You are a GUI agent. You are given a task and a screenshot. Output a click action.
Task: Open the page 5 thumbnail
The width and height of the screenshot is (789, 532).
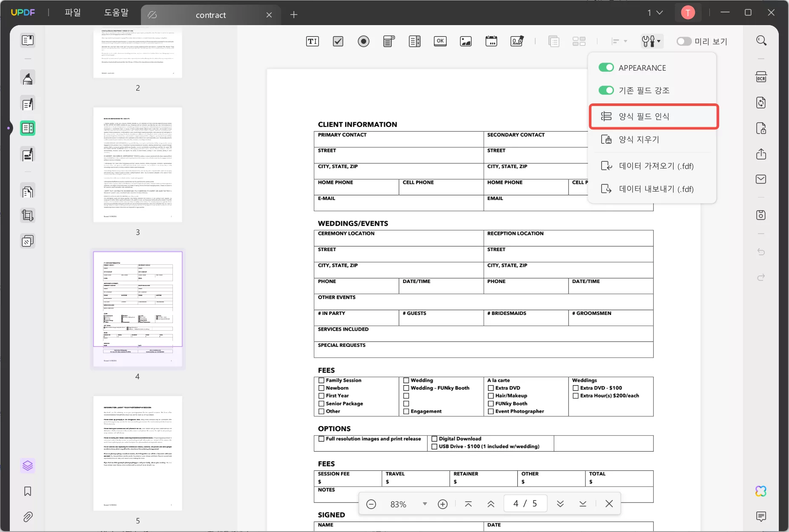pyautogui.click(x=138, y=453)
